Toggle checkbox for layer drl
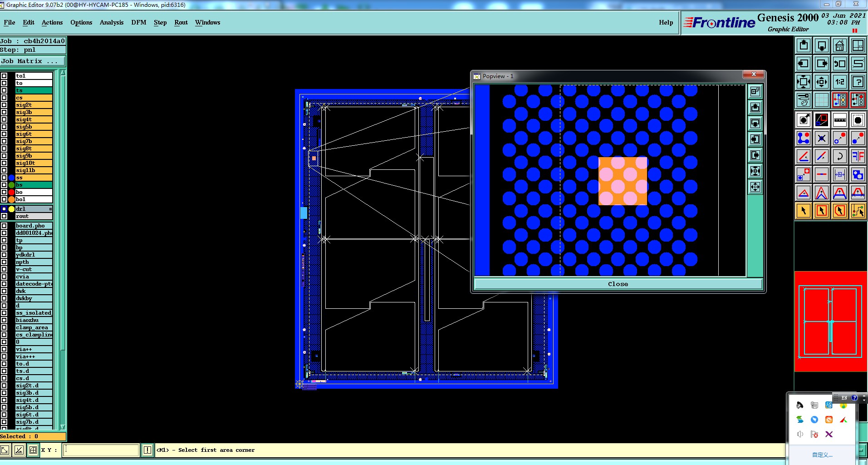868x465 pixels. (x=4, y=209)
